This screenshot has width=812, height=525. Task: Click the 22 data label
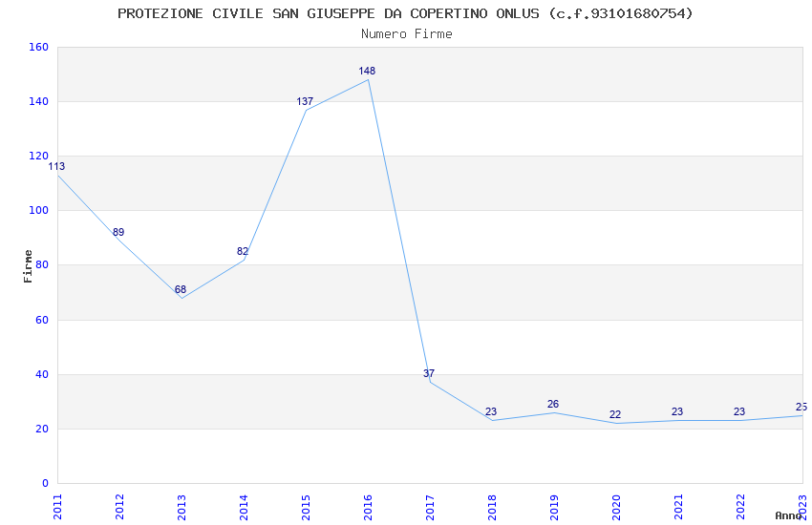(615, 415)
